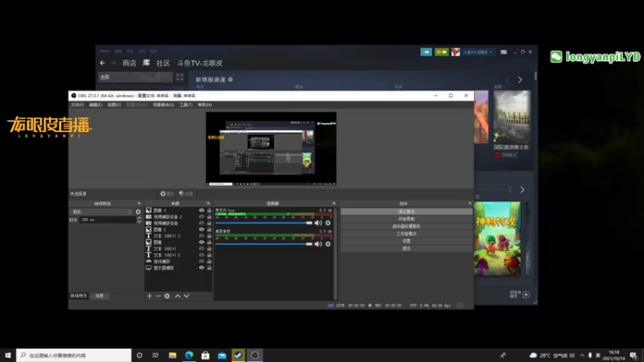
Task: Remove selected source with the minus icon
Action: pyautogui.click(x=158, y=296)
